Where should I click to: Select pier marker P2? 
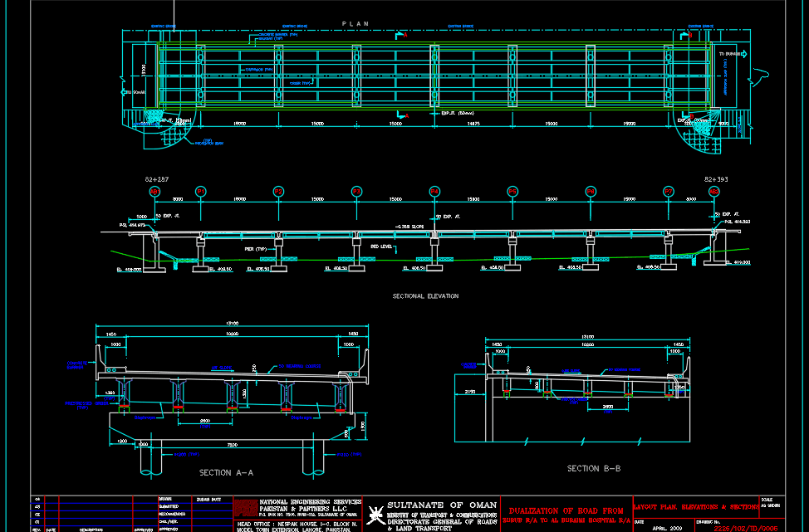[x=278, y=192]
